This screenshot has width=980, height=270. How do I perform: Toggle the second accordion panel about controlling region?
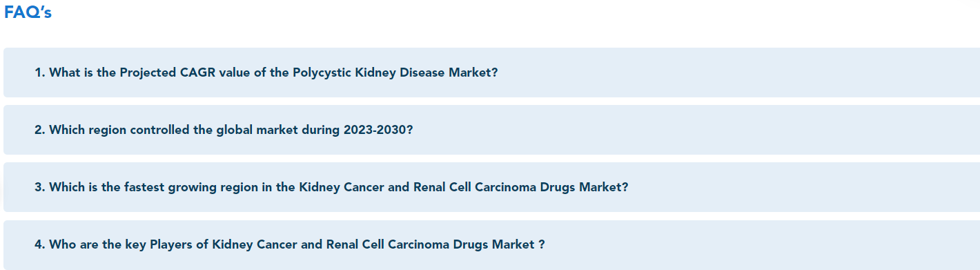[491, 130]
